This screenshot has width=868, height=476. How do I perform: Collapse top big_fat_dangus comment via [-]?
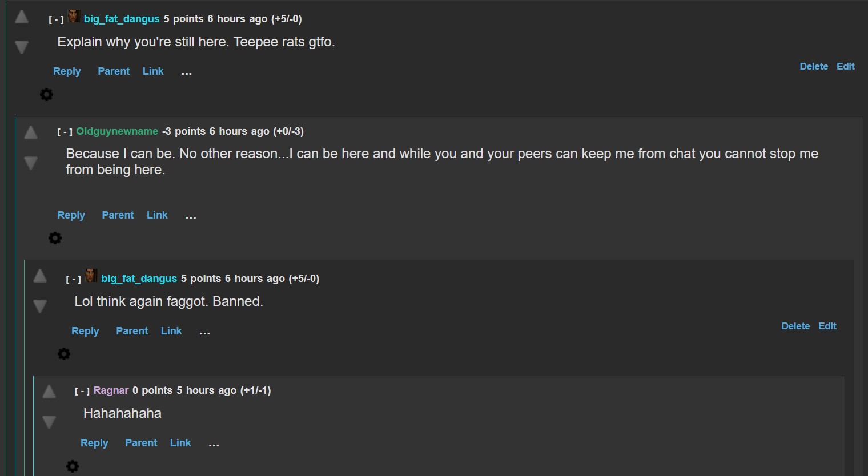pos(56,19)
